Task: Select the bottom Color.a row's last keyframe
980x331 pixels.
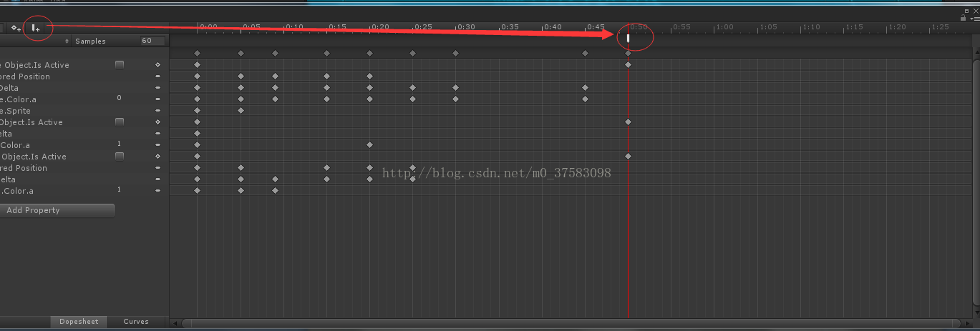Action: coord(275,191)
